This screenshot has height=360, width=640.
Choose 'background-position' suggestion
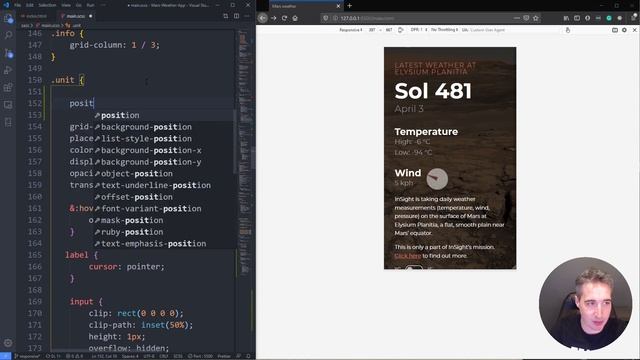pos(164,127)
